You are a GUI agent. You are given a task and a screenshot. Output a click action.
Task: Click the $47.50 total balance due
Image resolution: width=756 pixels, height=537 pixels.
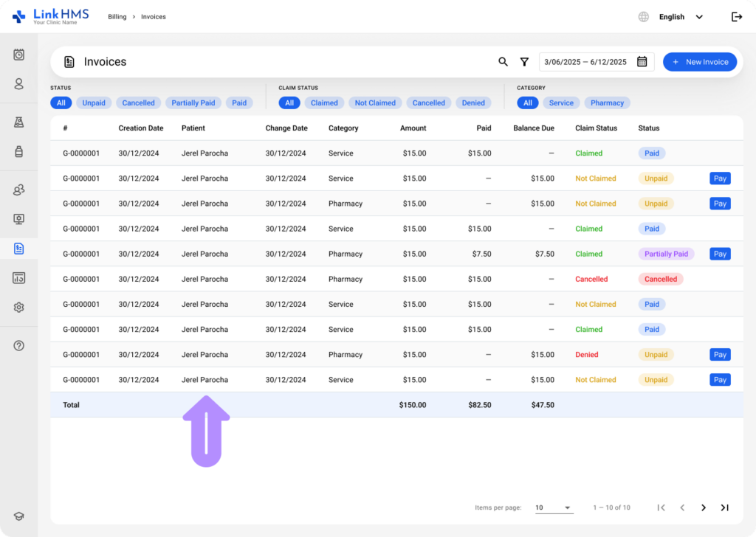point(543,405)
